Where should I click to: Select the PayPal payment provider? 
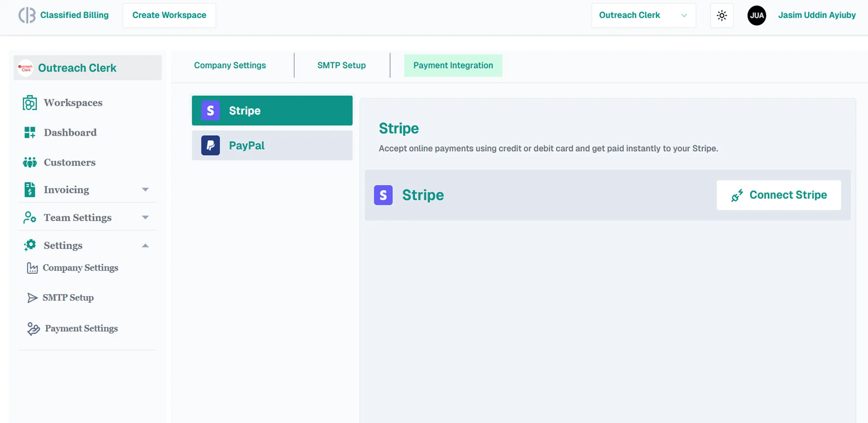point(272,145)
